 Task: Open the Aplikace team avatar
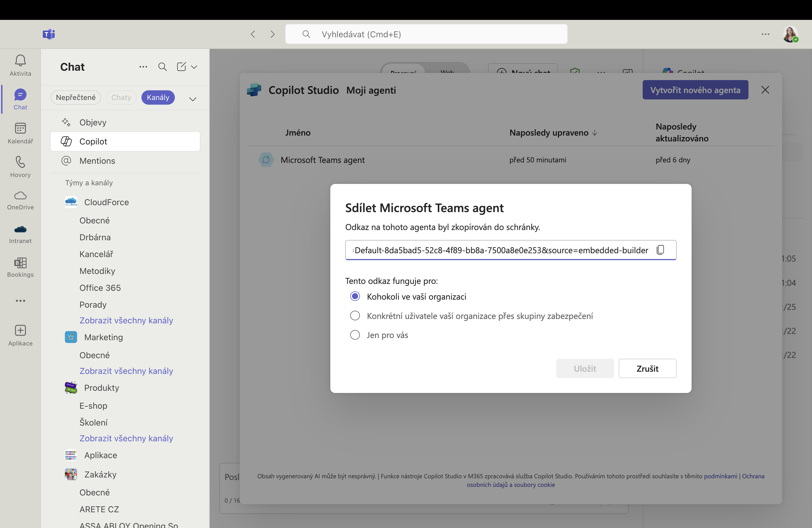[x=71, y=455]
